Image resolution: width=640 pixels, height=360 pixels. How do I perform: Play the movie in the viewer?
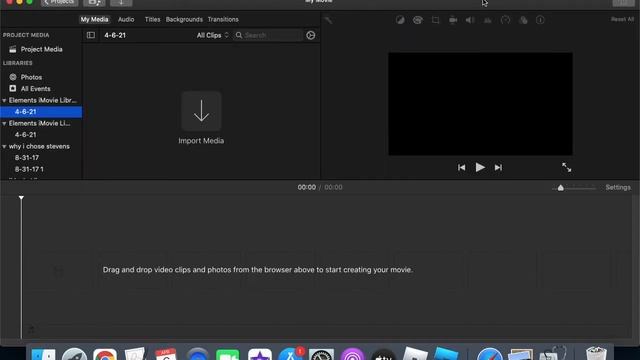(x=480, y=167)
